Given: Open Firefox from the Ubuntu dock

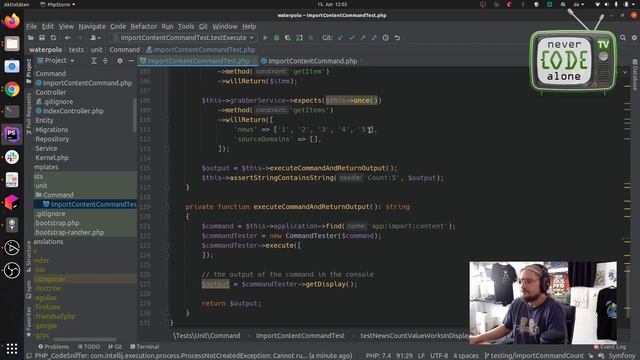Looking at the screenshot, I should tap(12, 21).
